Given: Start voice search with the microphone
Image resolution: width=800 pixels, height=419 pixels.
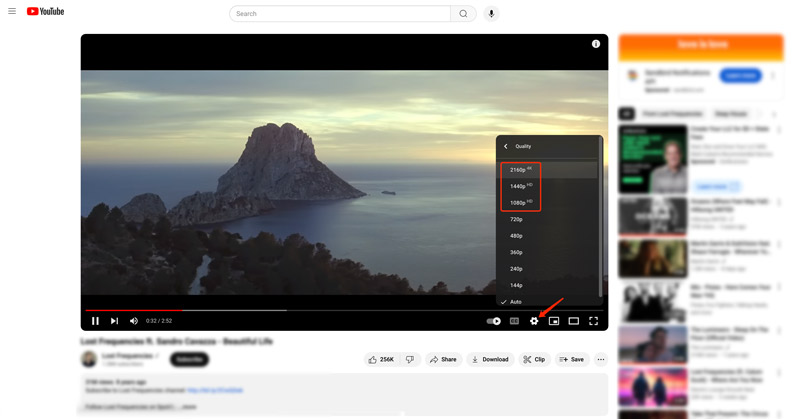Looking at the screenshot, I should (491, 14).
